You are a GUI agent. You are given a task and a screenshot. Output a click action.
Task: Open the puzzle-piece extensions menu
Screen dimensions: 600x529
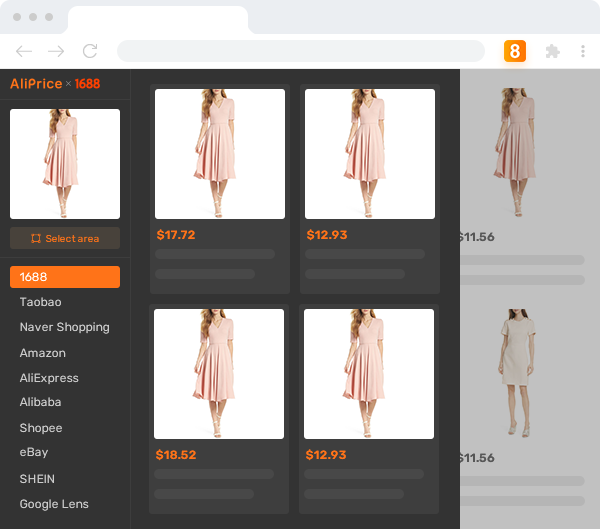tap(552, 51)
